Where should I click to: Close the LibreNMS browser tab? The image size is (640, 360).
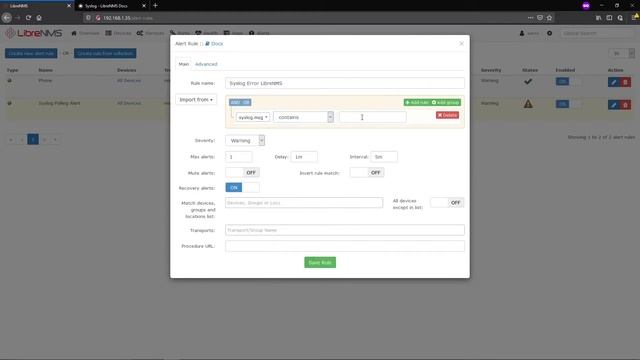tap(69, 6)
